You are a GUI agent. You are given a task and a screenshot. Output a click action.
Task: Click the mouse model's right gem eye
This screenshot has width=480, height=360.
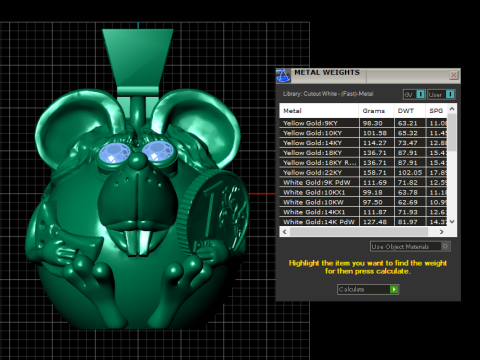(x=158, y=151)
